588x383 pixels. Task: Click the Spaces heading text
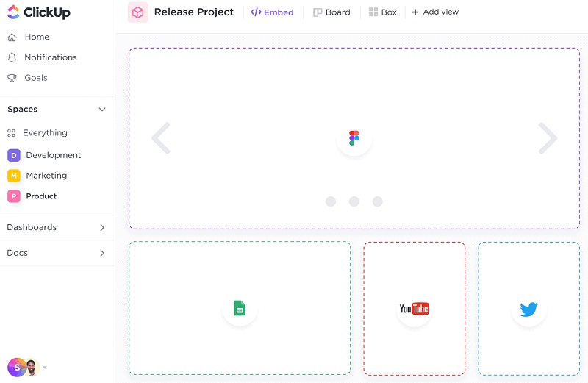coord(23,109)
